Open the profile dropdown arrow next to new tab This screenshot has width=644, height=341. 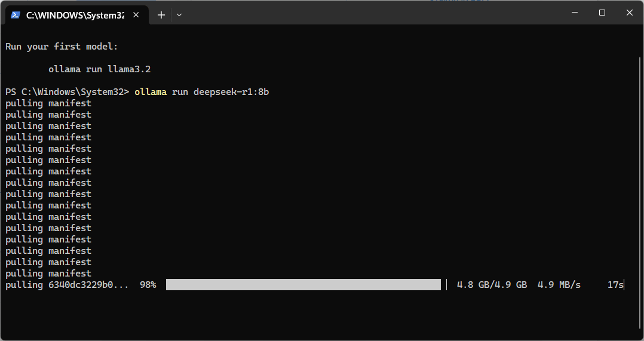(x=179, y=15)
